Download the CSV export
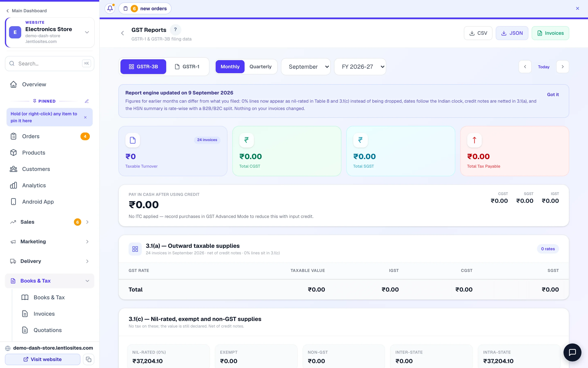Screen dimensions: 588x368 478,33
